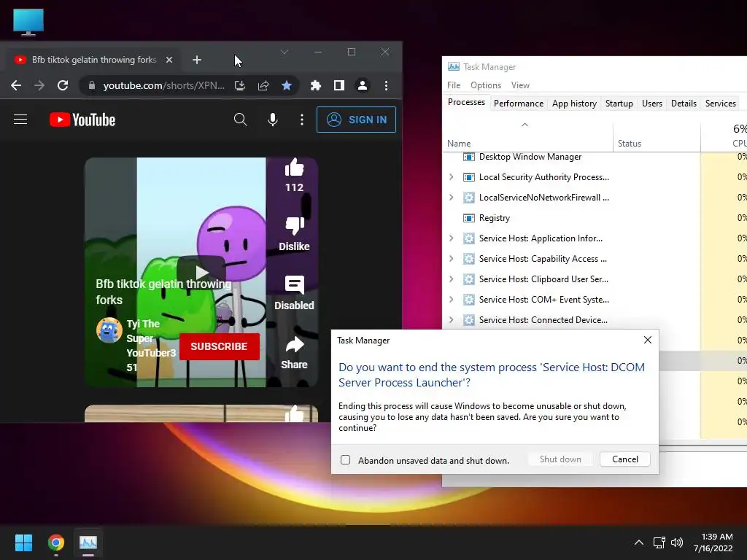Expand Service Host: COM+ Event Syste... row
This screenshot has width=747, height=560.
pyautogui.click(x=451, y=300)
